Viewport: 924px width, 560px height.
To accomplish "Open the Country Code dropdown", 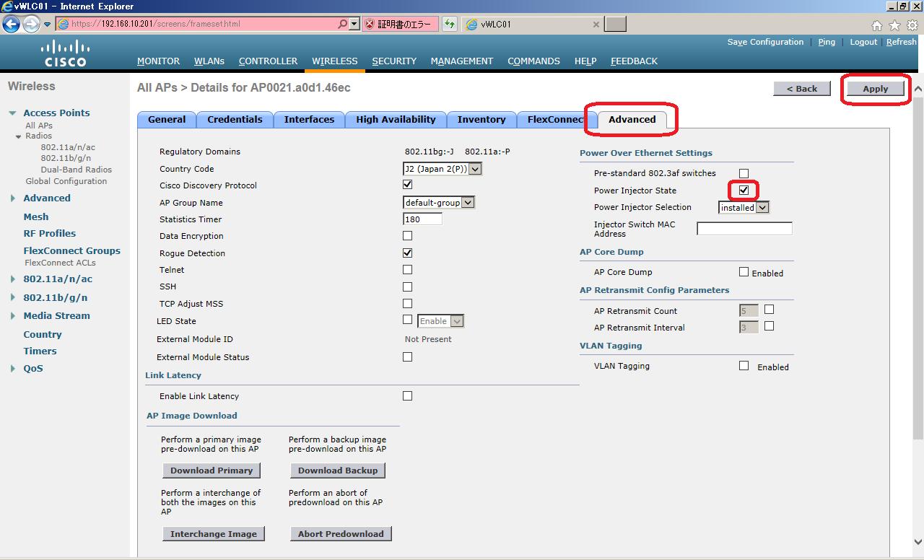I will point(442,169).
